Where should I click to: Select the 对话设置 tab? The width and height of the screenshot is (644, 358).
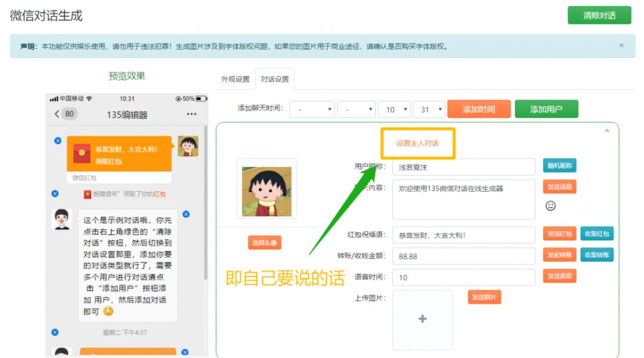(x=274, y=79)
